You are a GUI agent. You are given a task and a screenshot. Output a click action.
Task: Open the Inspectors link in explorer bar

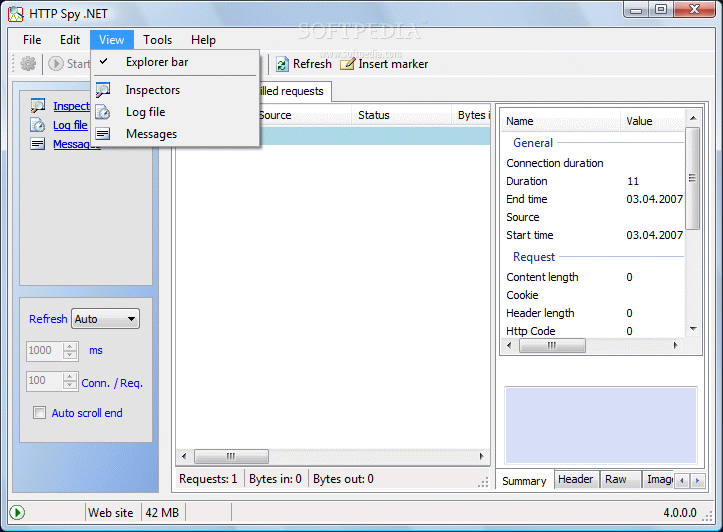pos(71,106)
